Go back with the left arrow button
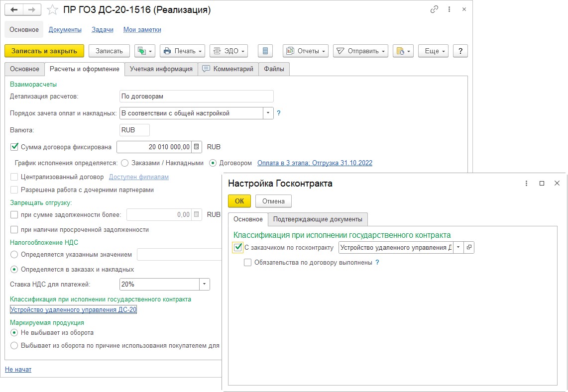 pos(14,10)
